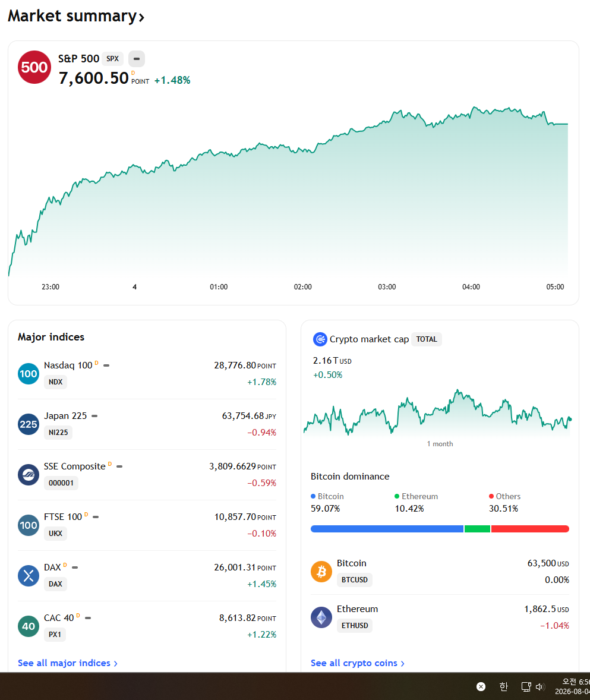Open the Market summary heading link
Image resolution: width=590 pixels, height=700 pixels.
(76, 16)
